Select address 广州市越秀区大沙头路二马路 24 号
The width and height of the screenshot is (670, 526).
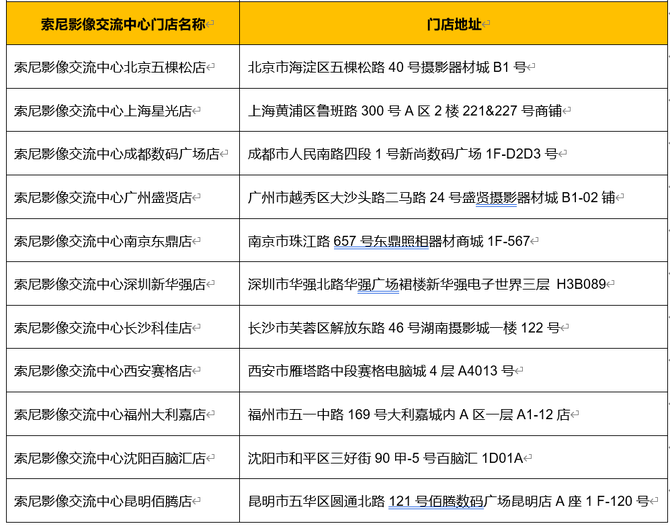[355, 198]
